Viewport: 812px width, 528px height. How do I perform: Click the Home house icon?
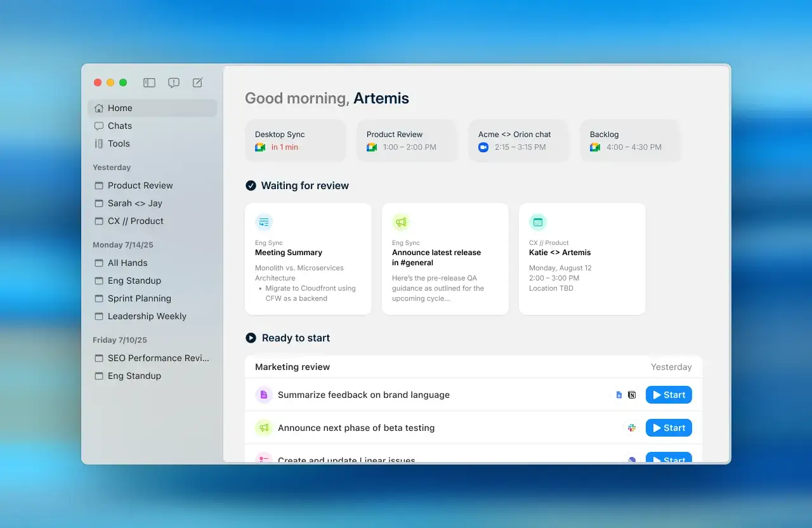coord(98,108)
